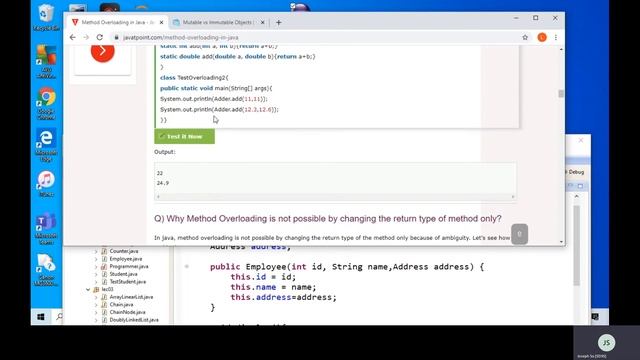Click the lec03 package icon in Eclipse
The image size is (640, 360).
(x=96, y=289)
